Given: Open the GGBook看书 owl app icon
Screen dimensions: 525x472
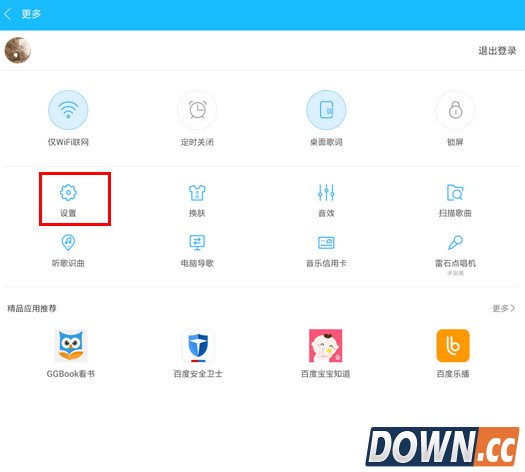Looking at the screenshot, I should (x=71, y=345).
